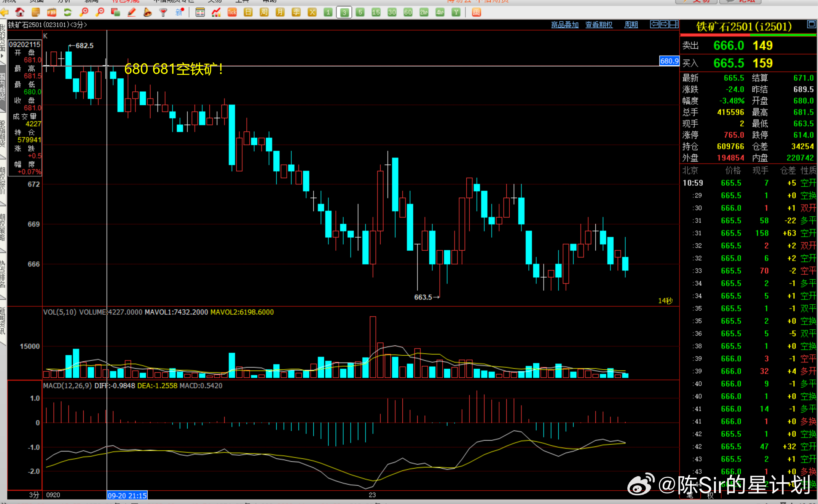The height and width of the screenshot is (504, 818).
Task: Click the 663.5 low price label
Action: pyautogui.click(x=423, y=297)
